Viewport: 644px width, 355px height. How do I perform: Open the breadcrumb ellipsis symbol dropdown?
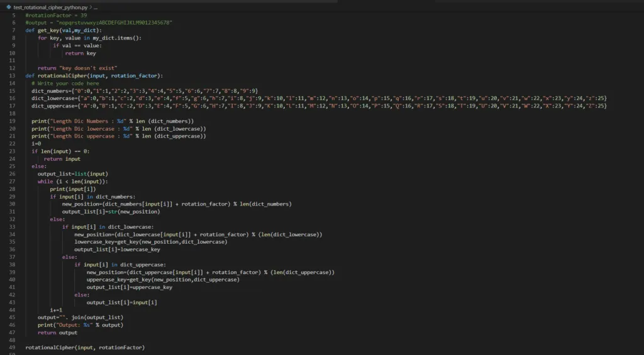click(x=96, y=8)
